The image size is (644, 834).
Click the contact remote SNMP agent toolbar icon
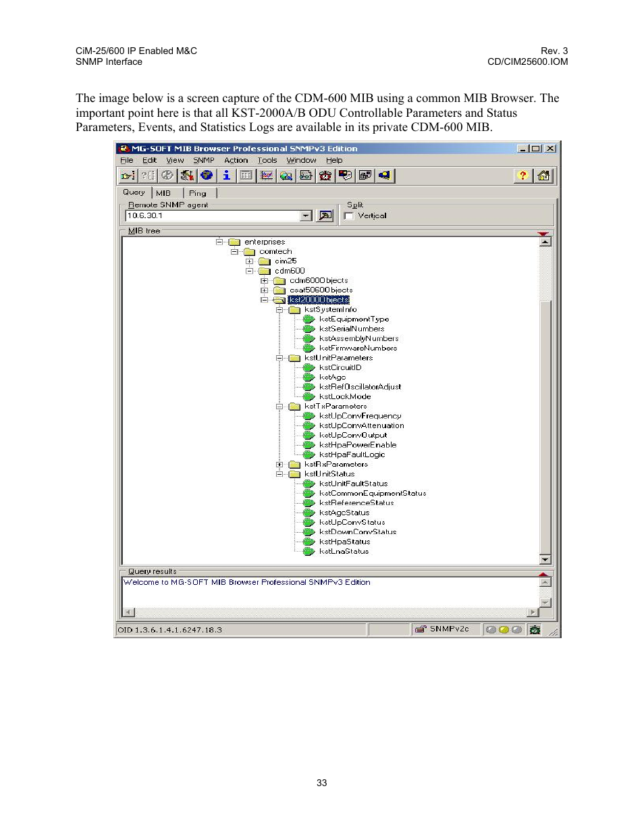click(128, 176)
